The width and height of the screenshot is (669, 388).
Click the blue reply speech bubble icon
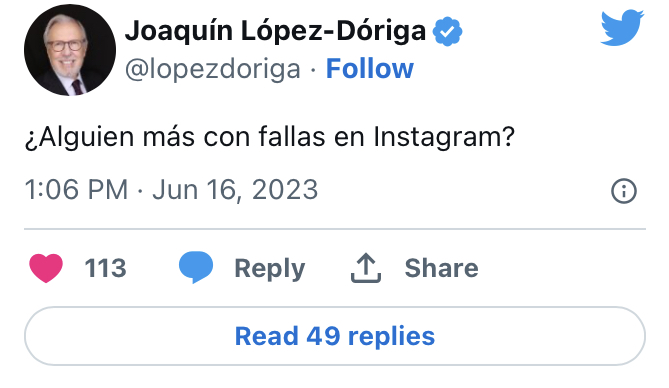[x=196, y=267]
